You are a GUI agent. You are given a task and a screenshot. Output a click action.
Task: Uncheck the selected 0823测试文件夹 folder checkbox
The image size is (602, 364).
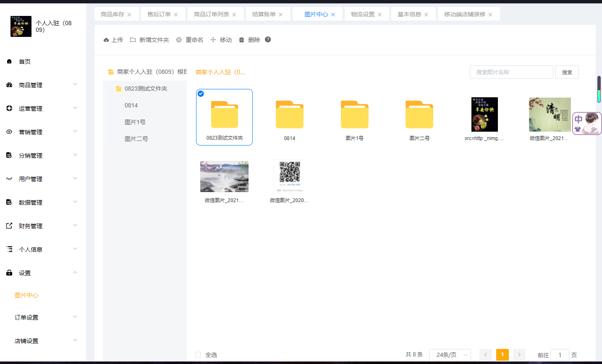(x=201, y=94)
